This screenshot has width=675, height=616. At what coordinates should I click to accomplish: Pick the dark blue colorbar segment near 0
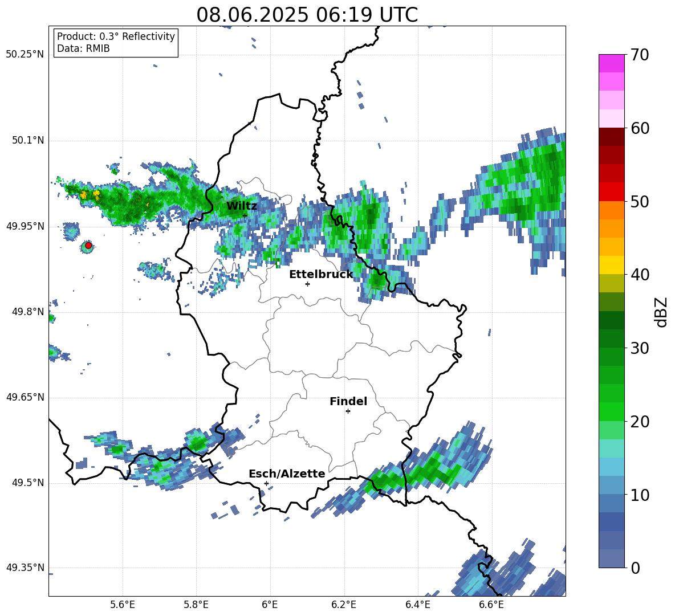tap(611, 521)
